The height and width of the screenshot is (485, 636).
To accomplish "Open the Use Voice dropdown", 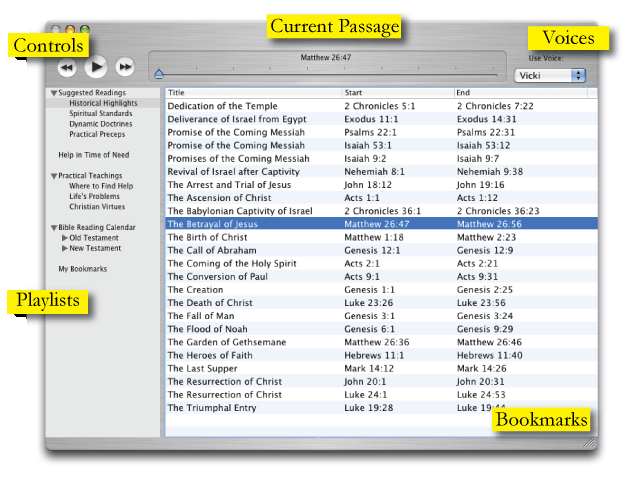I will pyautogui.click(x=550, y=75).
